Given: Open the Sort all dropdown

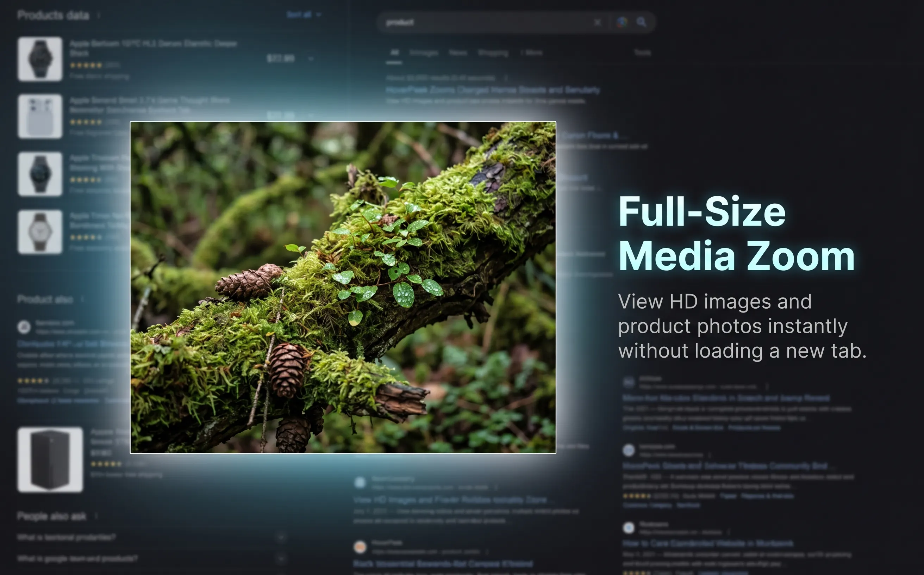Looking at the screenshot, I should [304, 14].
